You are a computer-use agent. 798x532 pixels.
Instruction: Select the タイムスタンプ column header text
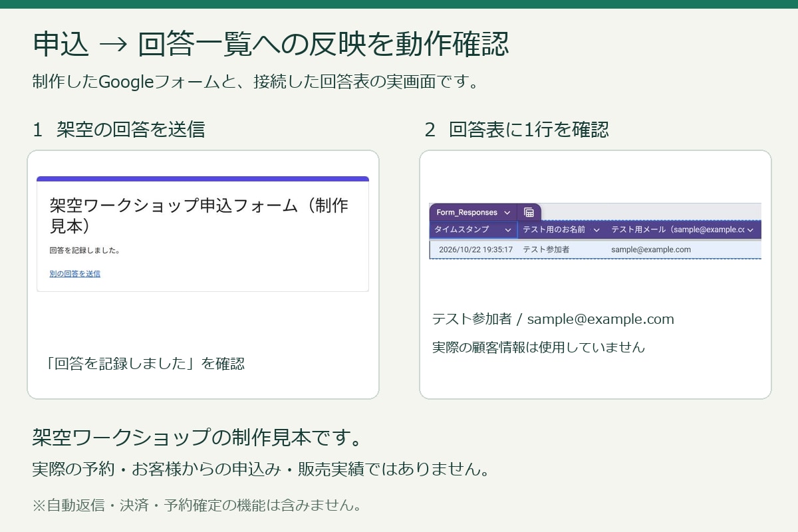(x=462, y=229)
